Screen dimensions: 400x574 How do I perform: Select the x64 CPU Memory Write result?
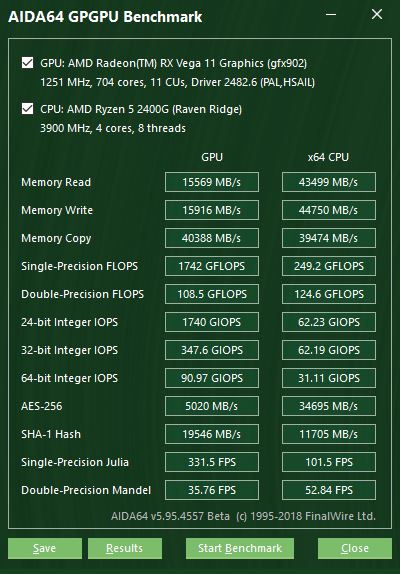329,210
